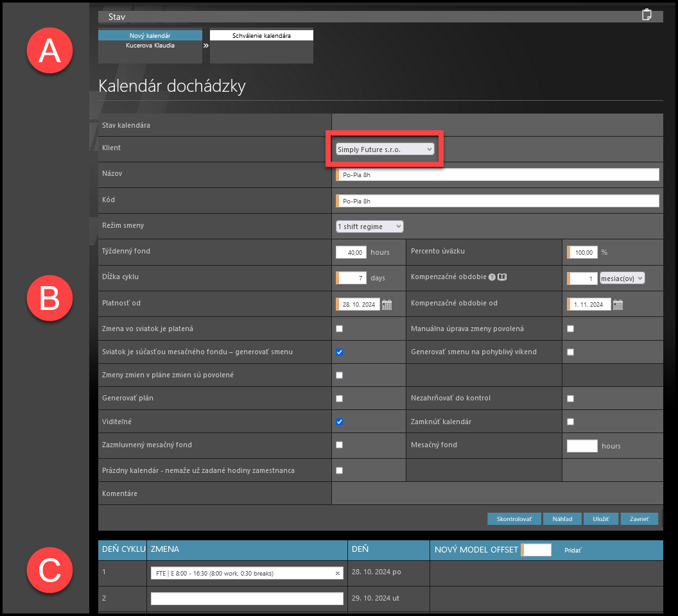Clear the FTE shift with the x icon
The height and width of the screenshot is (616, 678).
(x=338, y=573)
